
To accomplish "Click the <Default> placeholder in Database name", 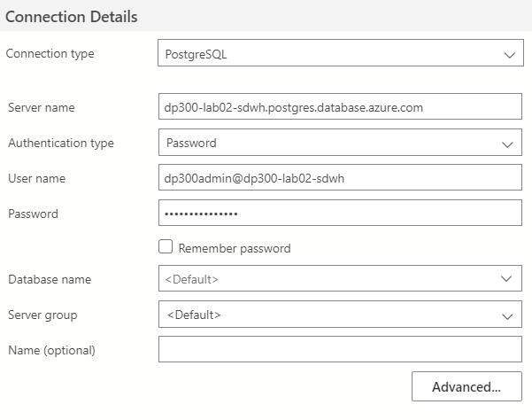I will (191, 279).
